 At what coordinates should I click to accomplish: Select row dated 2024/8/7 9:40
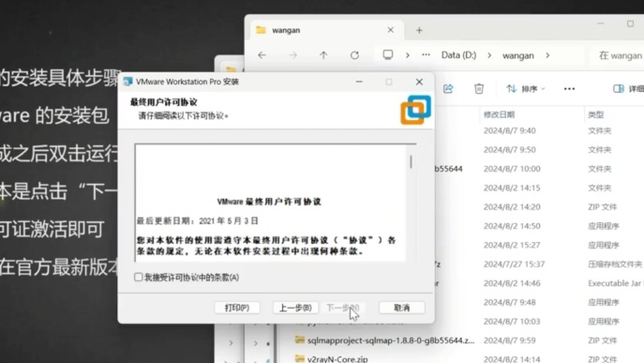pos(539,130)
